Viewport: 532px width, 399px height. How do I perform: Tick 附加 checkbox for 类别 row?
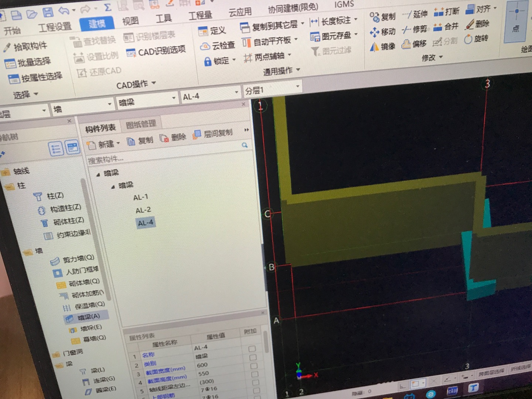(253, 357)
